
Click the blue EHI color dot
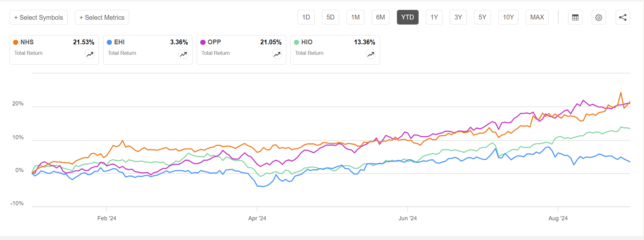coord(109,42)
